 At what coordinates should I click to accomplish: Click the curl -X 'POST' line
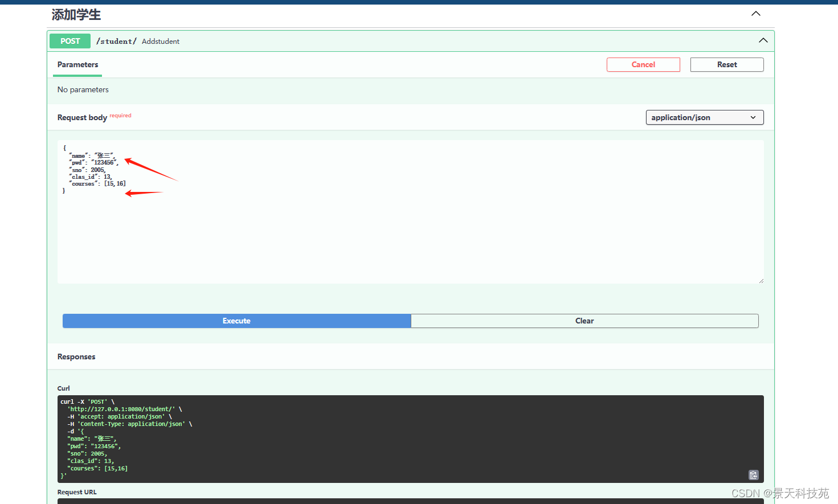pyautogui.click(x=88, y=401)
